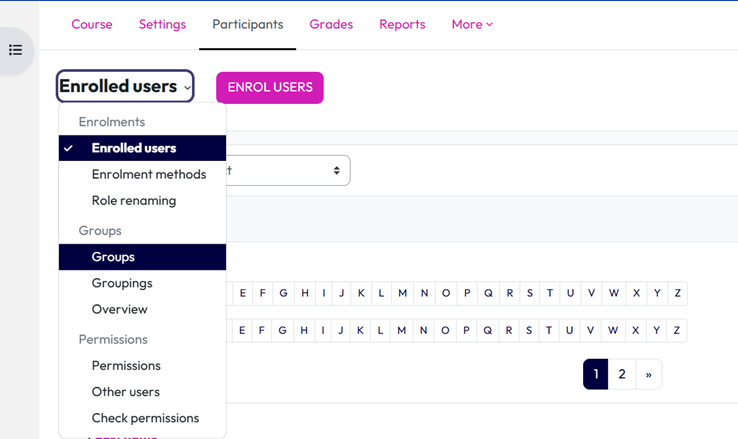The image size is (738, 439).
Task: Filter by letter G in second row
Action: click(x=282, y=330)
